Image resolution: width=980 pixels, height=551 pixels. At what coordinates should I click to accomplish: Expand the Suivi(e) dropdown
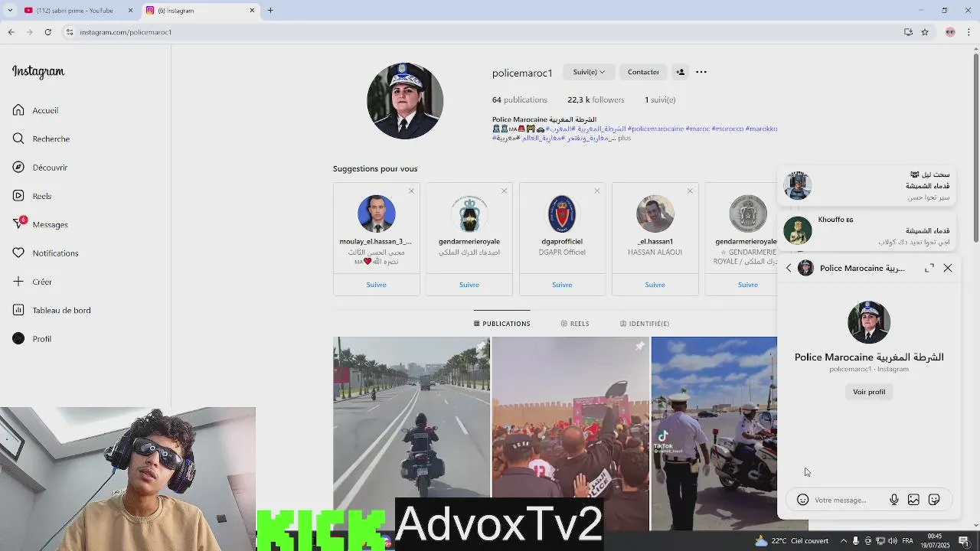click(588, 72)
